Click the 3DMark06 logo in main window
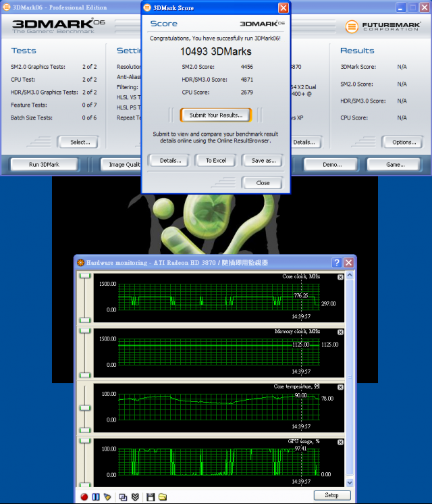Viewport: 432px width, 504px height. pyautogui.click(x=59, y=26)
